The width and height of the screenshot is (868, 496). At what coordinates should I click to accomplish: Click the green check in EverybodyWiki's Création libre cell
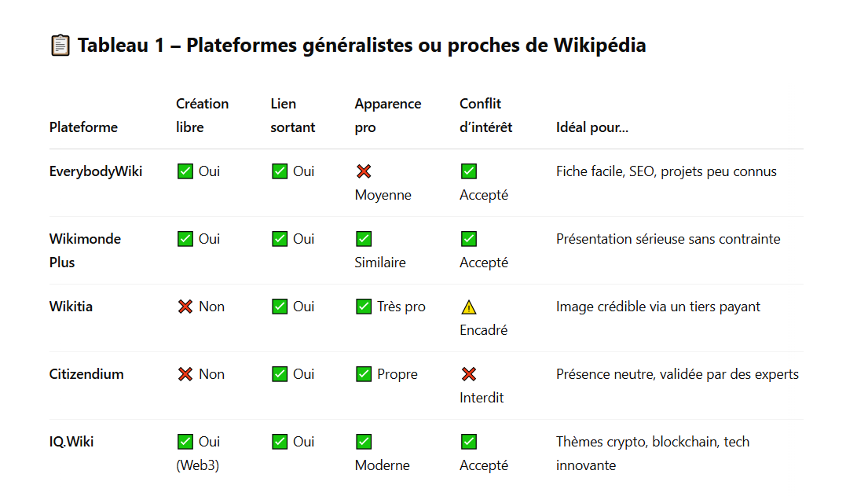185,171
